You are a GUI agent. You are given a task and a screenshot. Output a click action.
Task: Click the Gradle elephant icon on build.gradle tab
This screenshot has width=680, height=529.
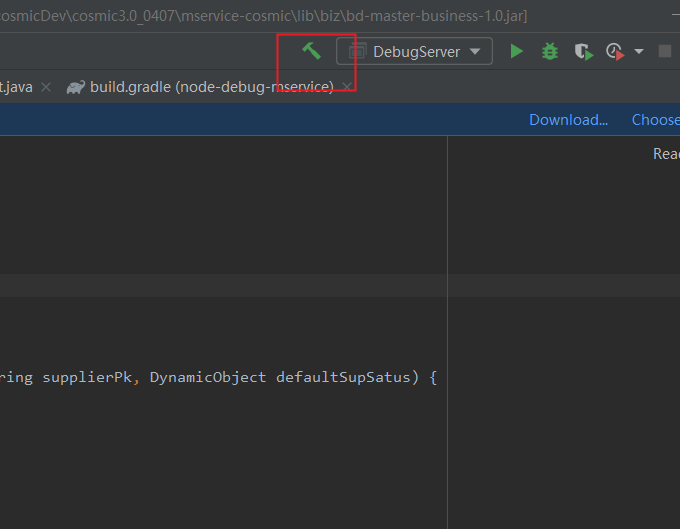[x=76, y=87]
